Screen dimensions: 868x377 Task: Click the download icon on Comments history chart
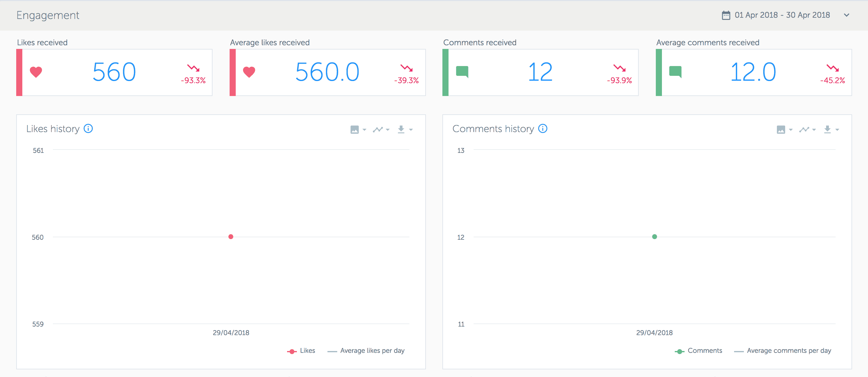coord(827,129)
